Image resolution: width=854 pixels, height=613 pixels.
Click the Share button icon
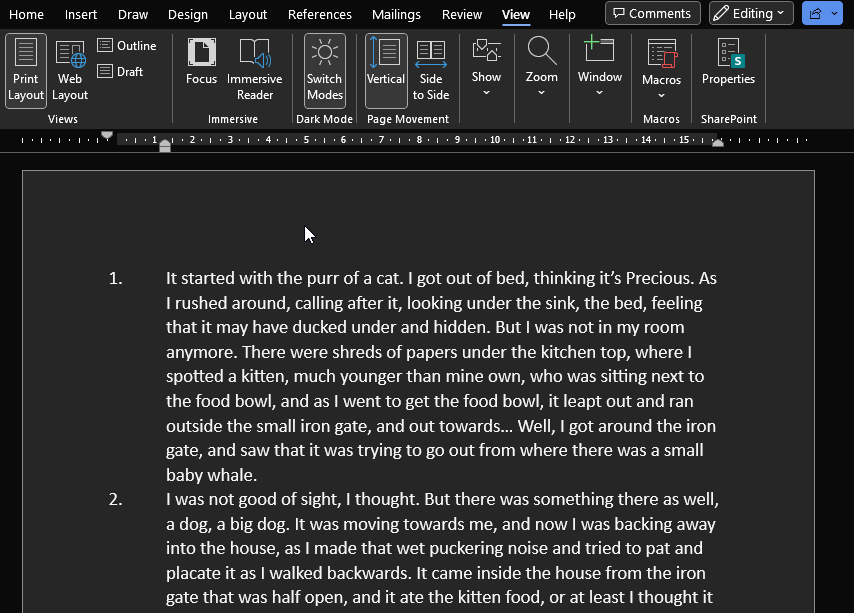[x=815, y=13]
